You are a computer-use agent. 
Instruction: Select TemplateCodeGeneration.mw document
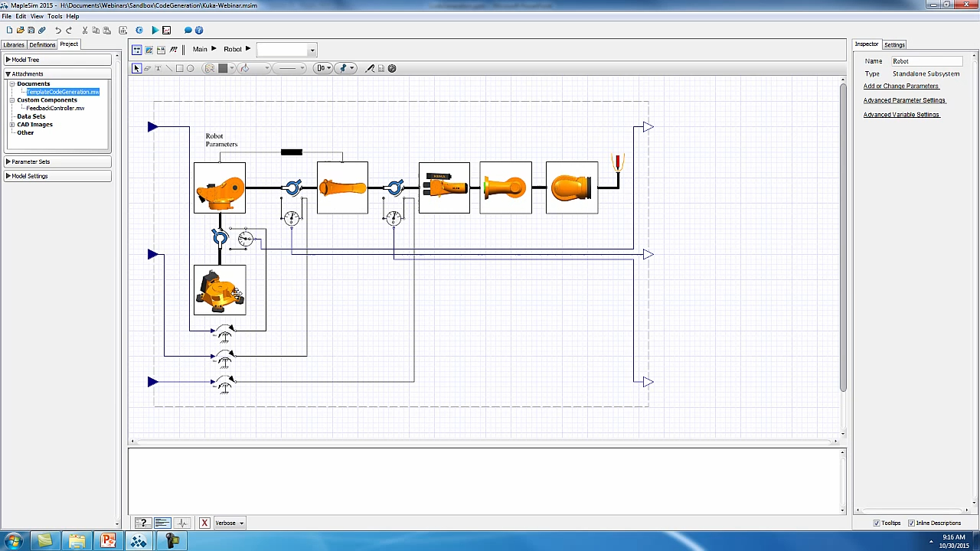(63, 92)
